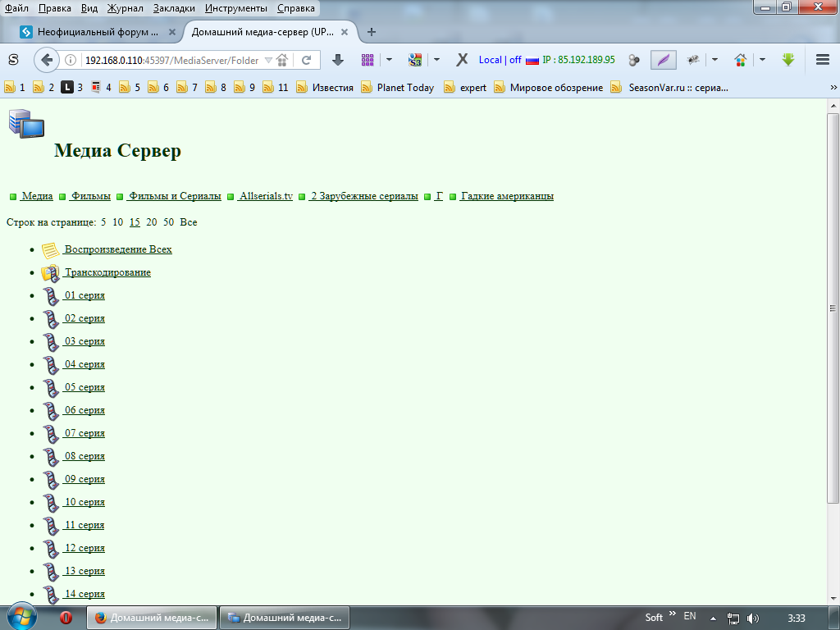
Task: Set rows per page to 50
Action: (168, 222)
